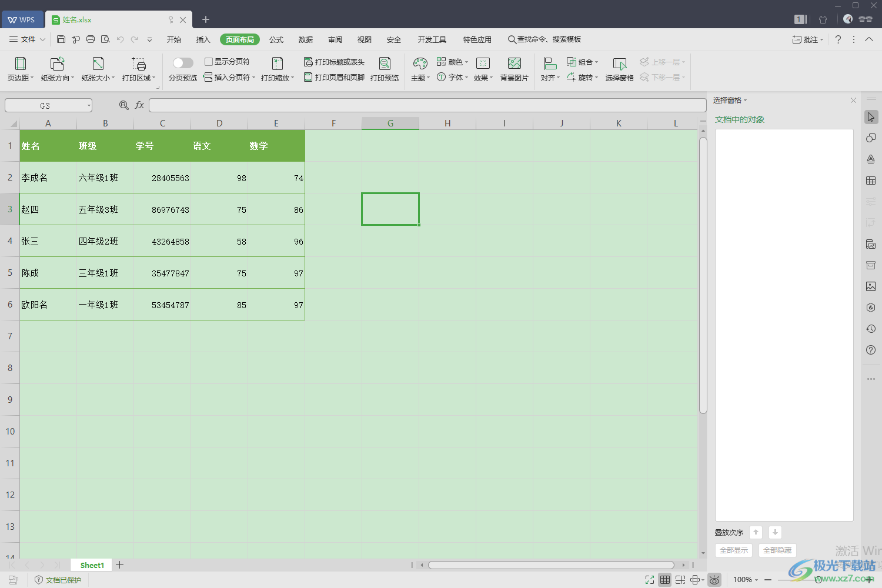Click the zoom magnifier icon beside fx
This screenshot has height=588, width=882.
pyautogui.click(x=124, y=105)
